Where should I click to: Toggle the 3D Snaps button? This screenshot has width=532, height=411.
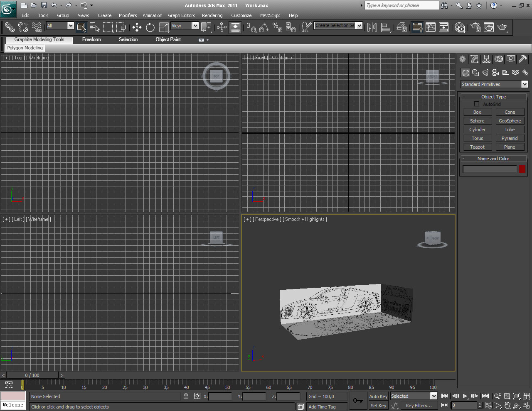(251, 27)
